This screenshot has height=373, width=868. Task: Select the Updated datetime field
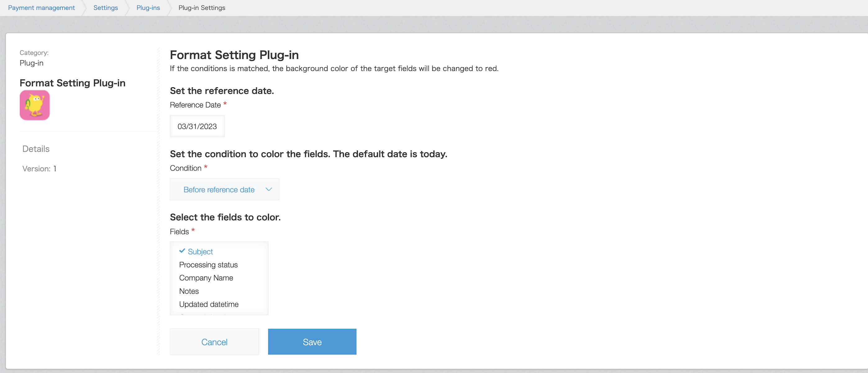coord(209,304)
